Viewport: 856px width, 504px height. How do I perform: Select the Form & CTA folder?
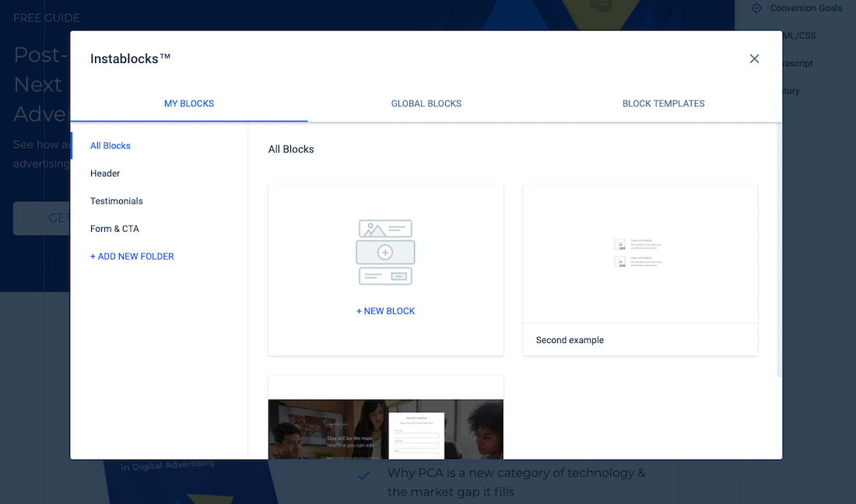pyautogui.click(x=114, y=229)
